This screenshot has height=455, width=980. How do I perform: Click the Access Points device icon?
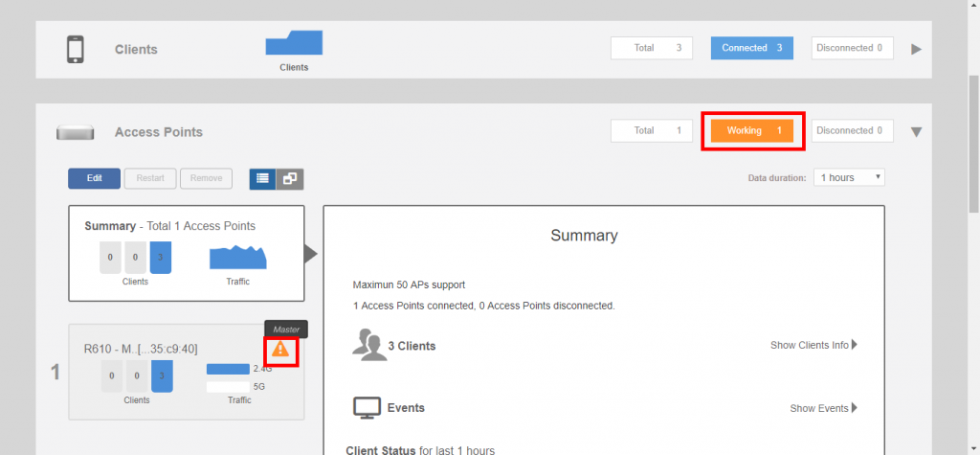pos(75,132)
